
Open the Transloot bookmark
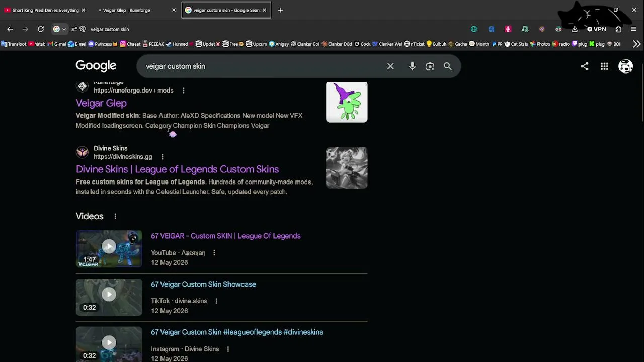[x=14, y=44]
